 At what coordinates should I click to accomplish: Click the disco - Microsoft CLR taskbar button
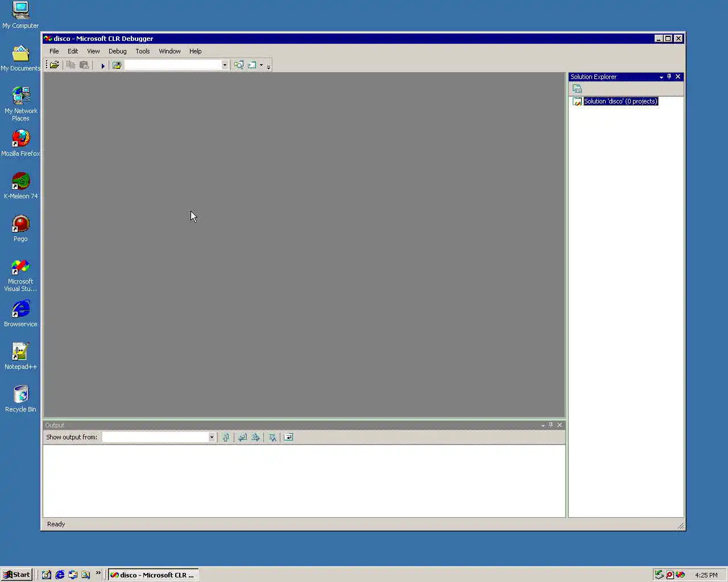pos(153,575)
